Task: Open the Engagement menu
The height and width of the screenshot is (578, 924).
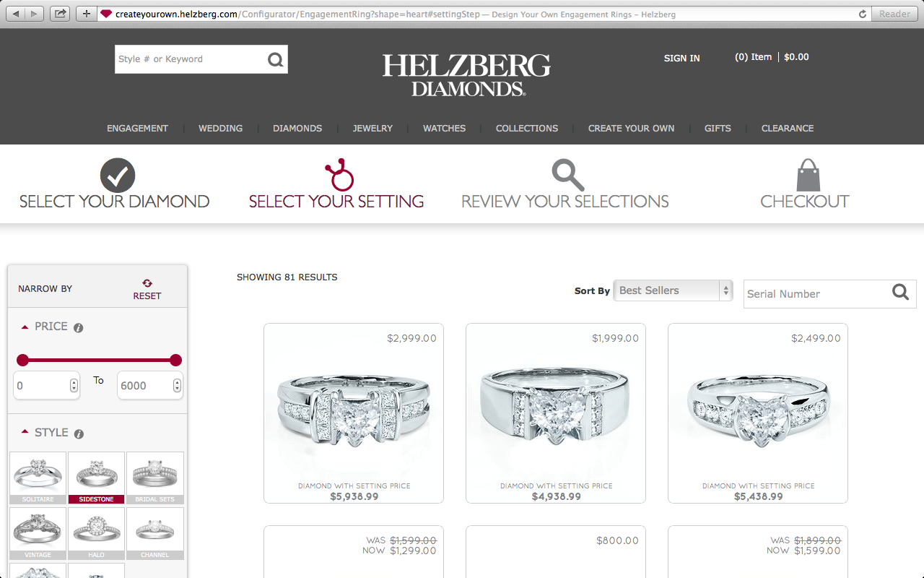Action: point(137,129)
